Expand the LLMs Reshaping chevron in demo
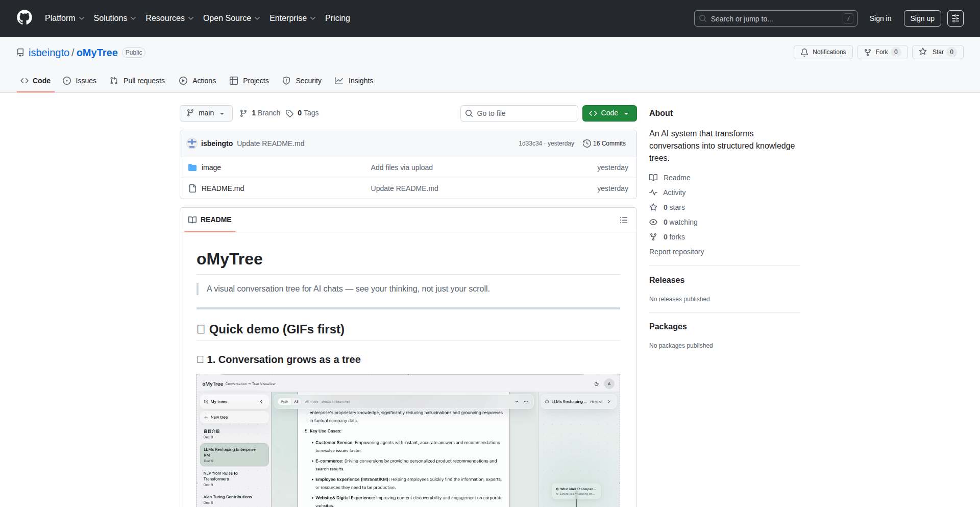 click(609, 402)
